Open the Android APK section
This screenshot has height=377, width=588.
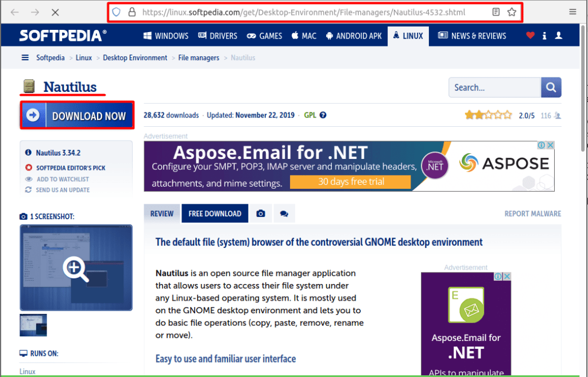(x=354, y=36)
